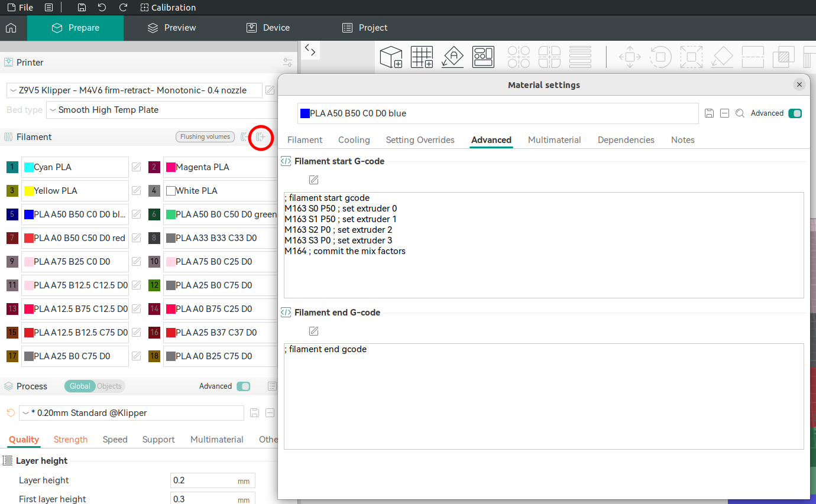Add a primitive cube object

click(391, 57)
